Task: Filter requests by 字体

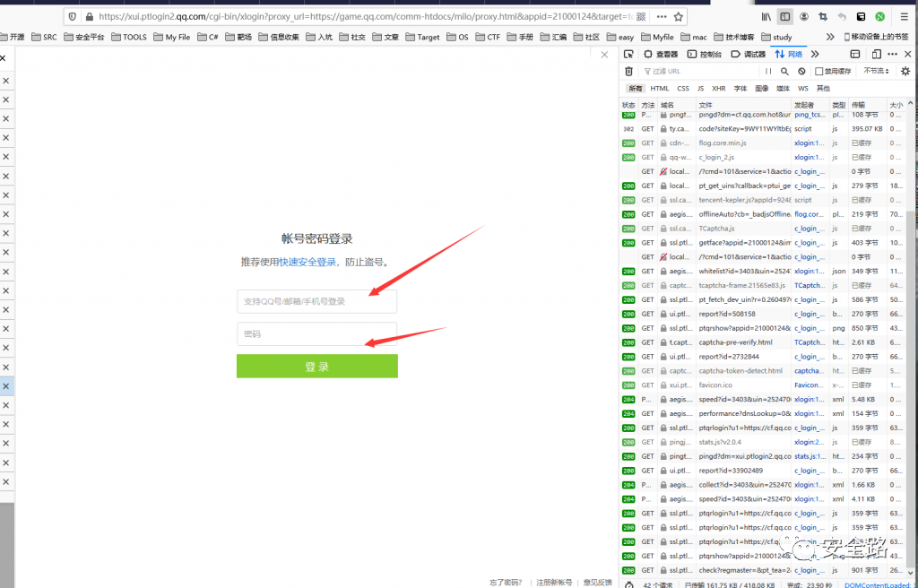Action: [740, 89]
